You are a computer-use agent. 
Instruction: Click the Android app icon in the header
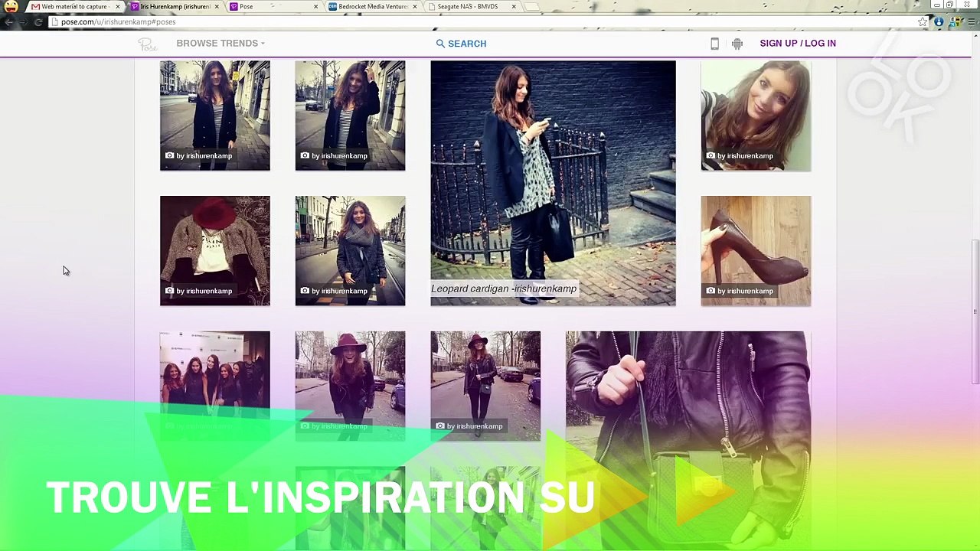click(x=737, y=44)
